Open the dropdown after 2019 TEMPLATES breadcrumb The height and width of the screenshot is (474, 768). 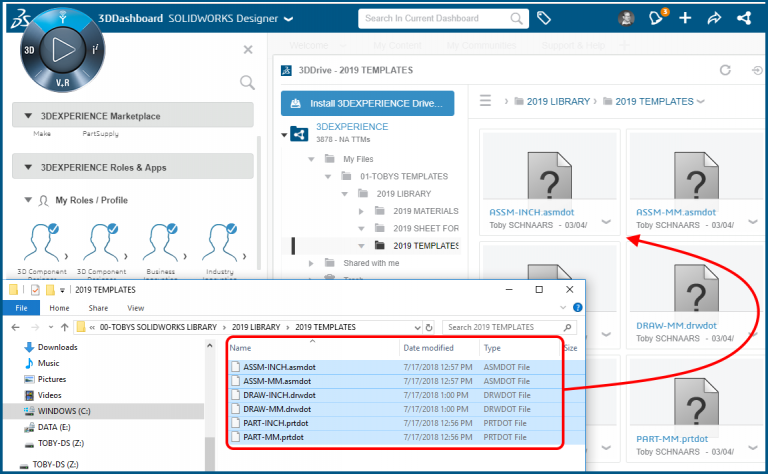[x=700, y=102]
